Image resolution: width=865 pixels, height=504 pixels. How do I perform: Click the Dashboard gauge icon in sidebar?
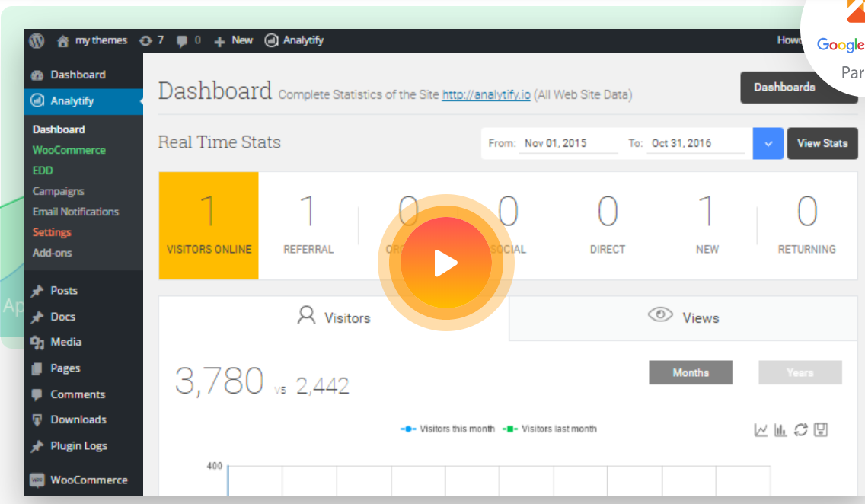point(37,75)
